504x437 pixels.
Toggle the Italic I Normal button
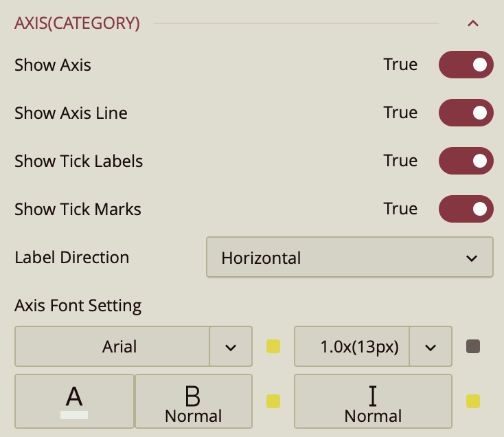point(373,401)
